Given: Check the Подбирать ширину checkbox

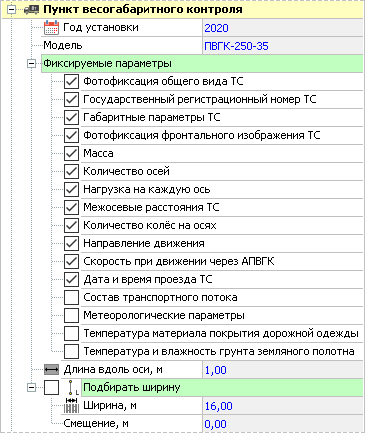Looking at the screenshot, I should [x=51, y=388].
